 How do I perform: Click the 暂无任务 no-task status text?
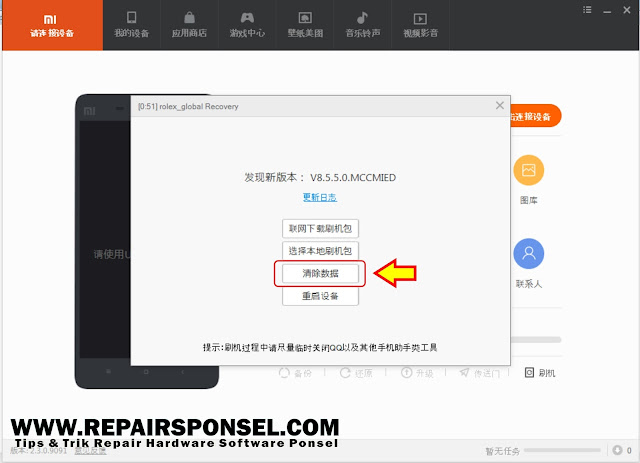[502, 451]
